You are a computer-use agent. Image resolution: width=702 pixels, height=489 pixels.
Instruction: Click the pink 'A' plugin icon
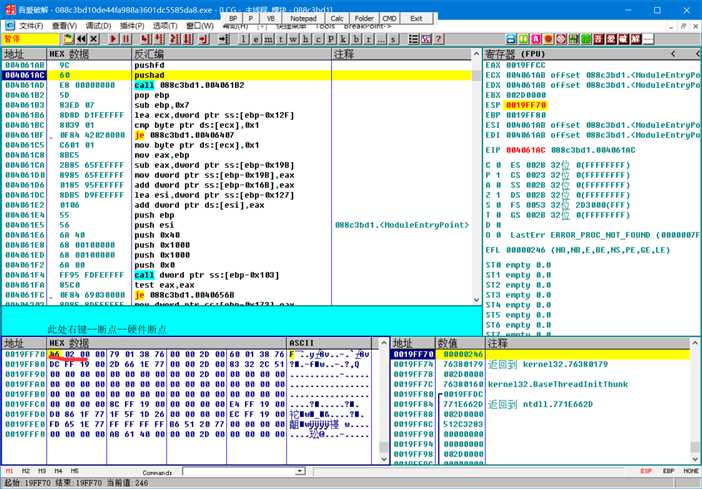[x=536, y=39]
